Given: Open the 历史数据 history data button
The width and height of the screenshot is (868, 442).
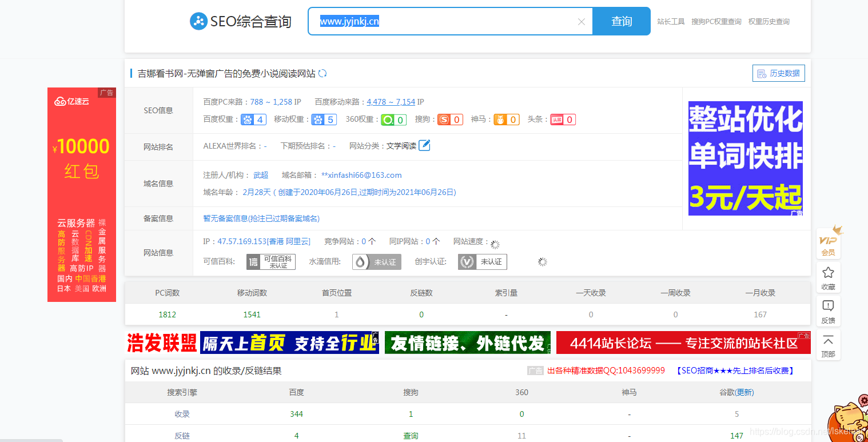Looking at the screenshot, I should pos(778,73).
